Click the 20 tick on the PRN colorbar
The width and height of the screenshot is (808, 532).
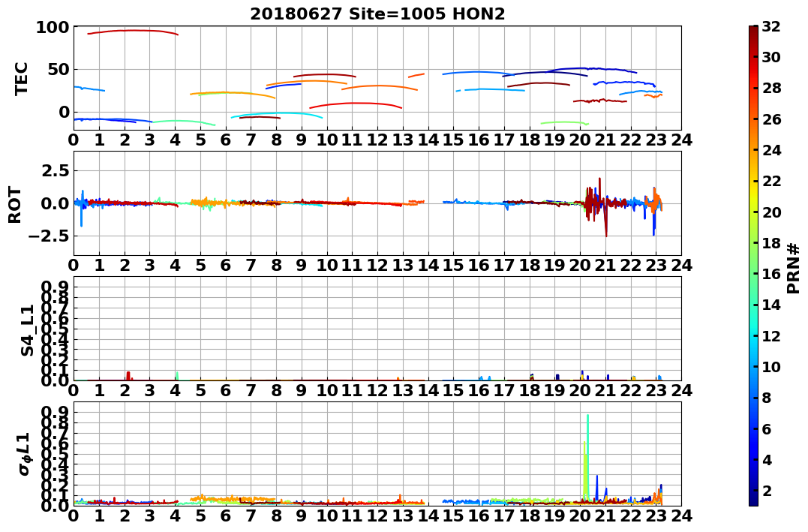(771, 212)
